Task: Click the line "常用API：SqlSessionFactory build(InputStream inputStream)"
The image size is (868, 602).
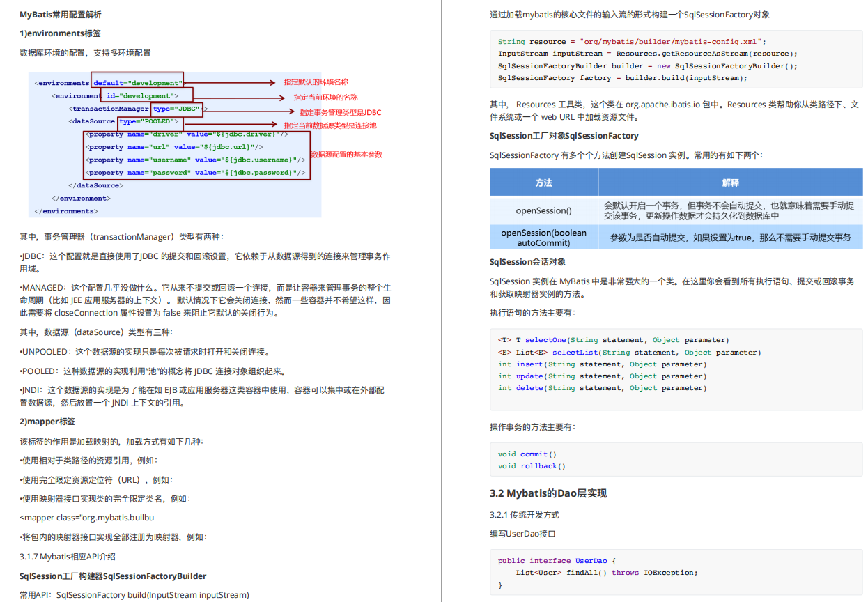Action: (x=134, y=595)
